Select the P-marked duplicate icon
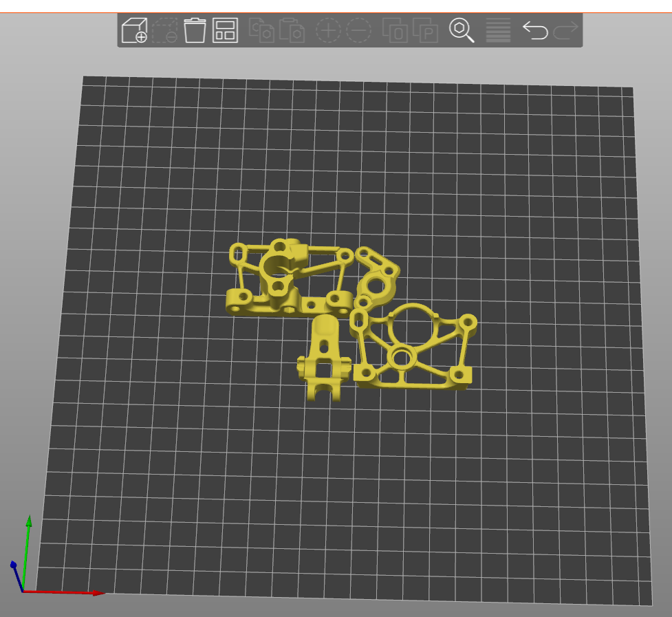Screen dimensions: 672x617 click(x=425, y=31)
